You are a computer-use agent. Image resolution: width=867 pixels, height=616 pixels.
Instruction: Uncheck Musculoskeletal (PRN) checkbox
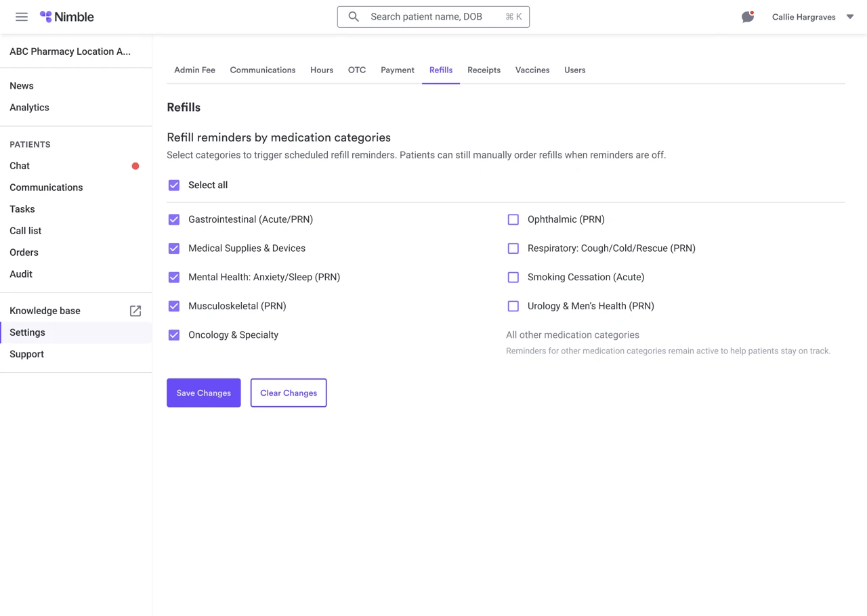174,306
